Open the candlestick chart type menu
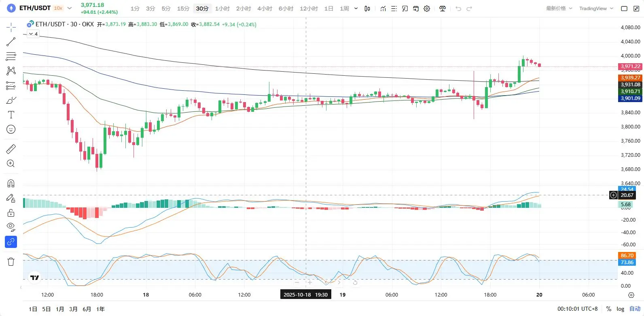 (367, 9)
